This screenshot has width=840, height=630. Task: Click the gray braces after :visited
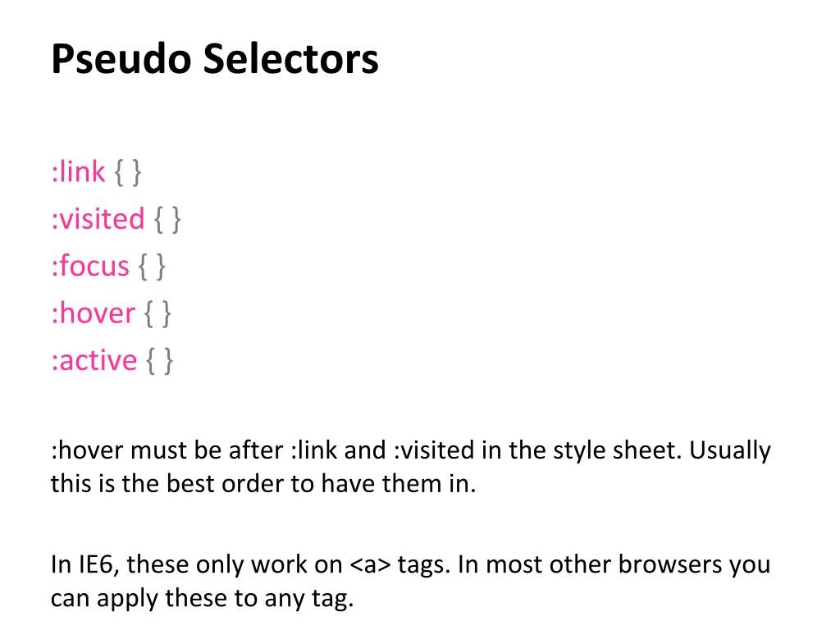coord(167,220)
